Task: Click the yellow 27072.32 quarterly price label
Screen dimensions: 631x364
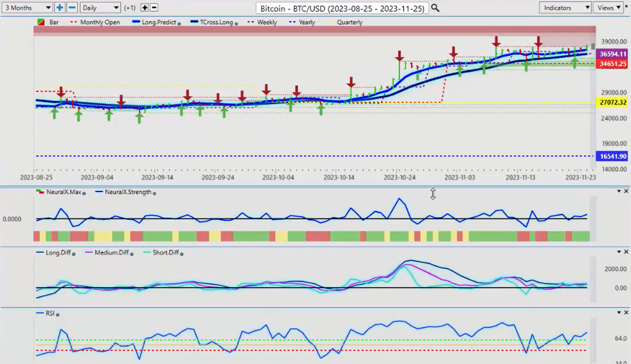Action: pos(613,103)
